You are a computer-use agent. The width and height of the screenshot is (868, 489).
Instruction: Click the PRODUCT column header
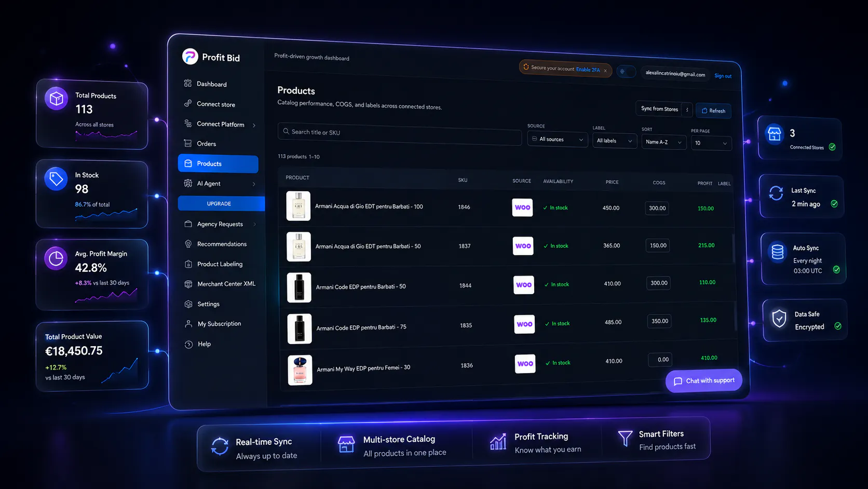pyautogui.click(x=297, y=178)
